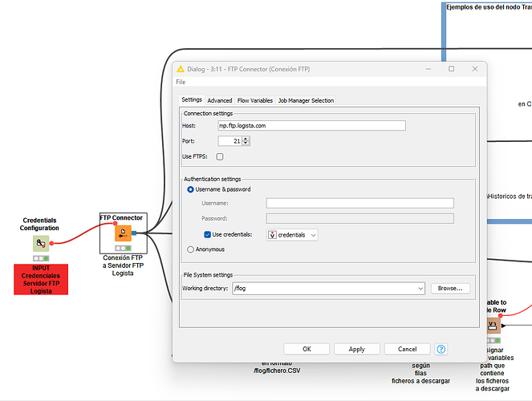Click the dialog warning triangle icon
Image resolution: width=532 pixels, height=401 pixels.
pyautogui.click(x=181, y=69)
